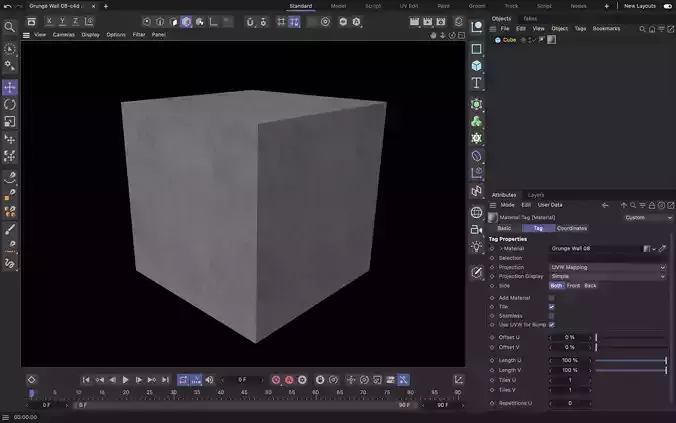676x423 pixels.
Task: Open the Projection UVW Mapping dropdown
Action: pos(608,267)
